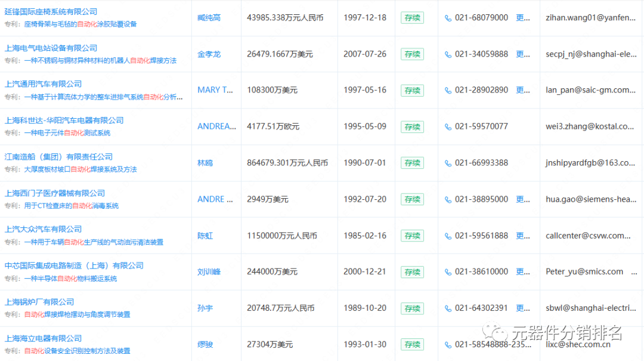Open company 上海海立电器有限公司
The height and width of the screenshot is (361, 644).
click(43, 338)
